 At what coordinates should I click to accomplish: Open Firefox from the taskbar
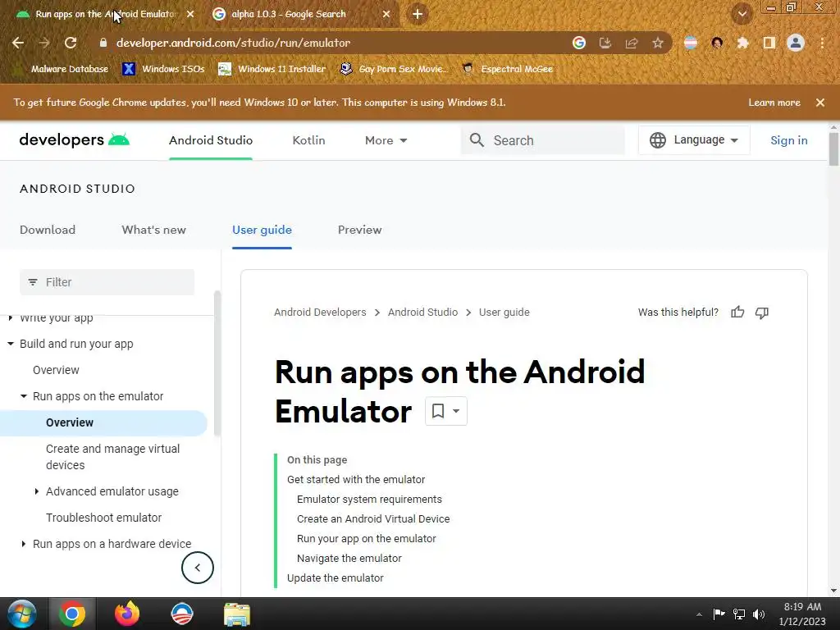[x=127, y=614]
